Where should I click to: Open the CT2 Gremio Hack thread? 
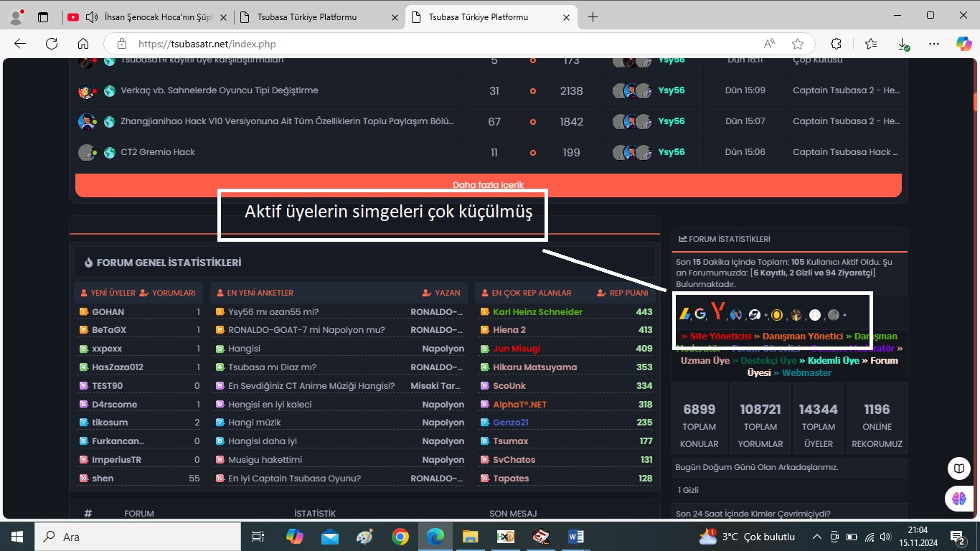[x=158, y=152]
